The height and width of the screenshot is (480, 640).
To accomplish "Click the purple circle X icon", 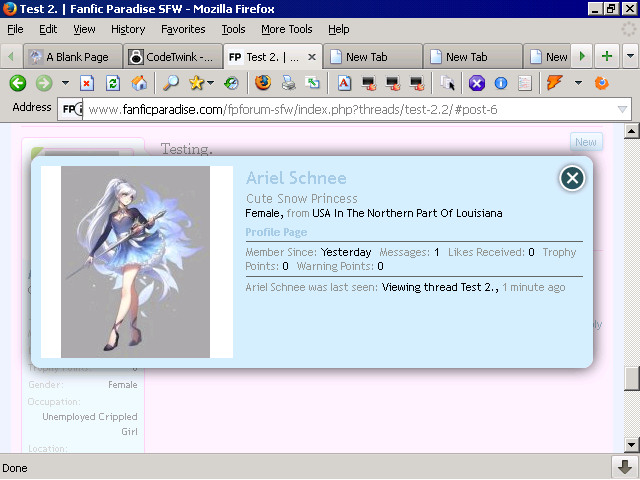I will (x=476, y=83).
